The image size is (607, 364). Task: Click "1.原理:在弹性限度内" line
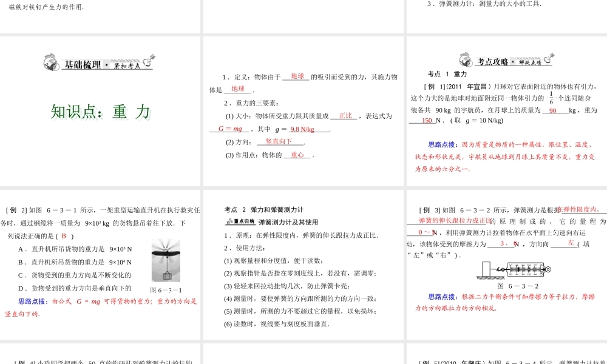[301, 235]
